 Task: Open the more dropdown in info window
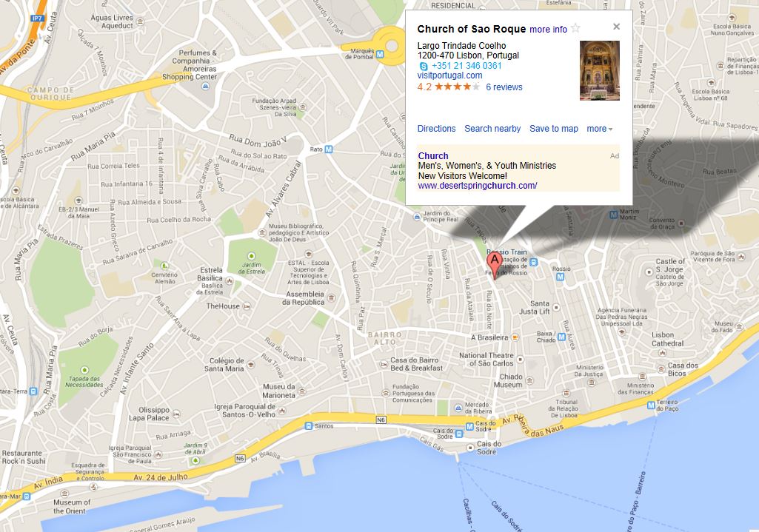pyautogui.click(x=599, y=129)
